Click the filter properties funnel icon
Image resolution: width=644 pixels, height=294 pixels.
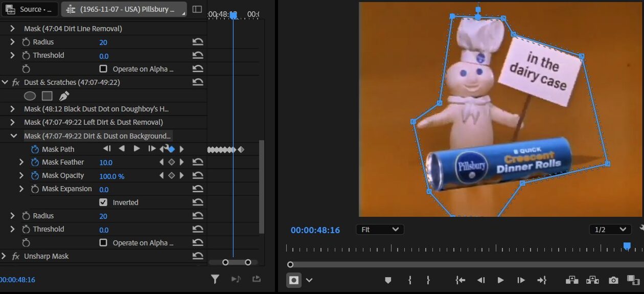point(215,279)
